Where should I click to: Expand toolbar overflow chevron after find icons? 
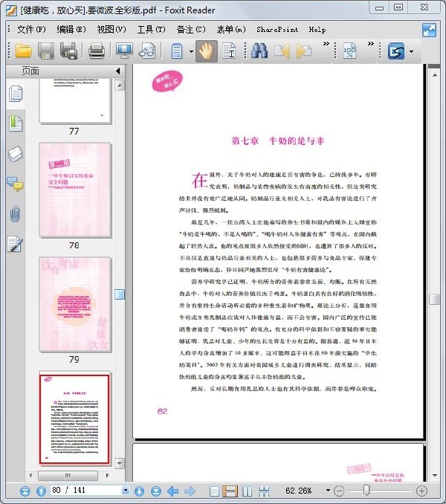(x=326, y=44)
